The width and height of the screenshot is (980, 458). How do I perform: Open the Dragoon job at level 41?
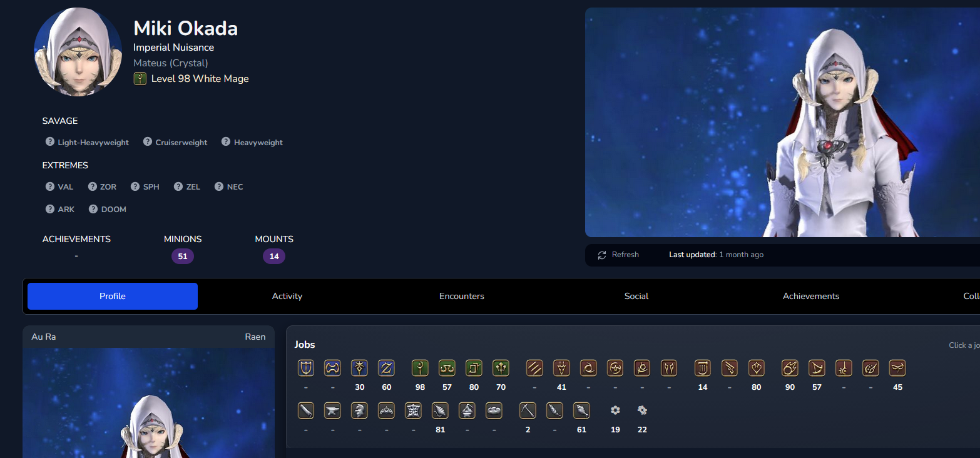[x=561, y=368]
